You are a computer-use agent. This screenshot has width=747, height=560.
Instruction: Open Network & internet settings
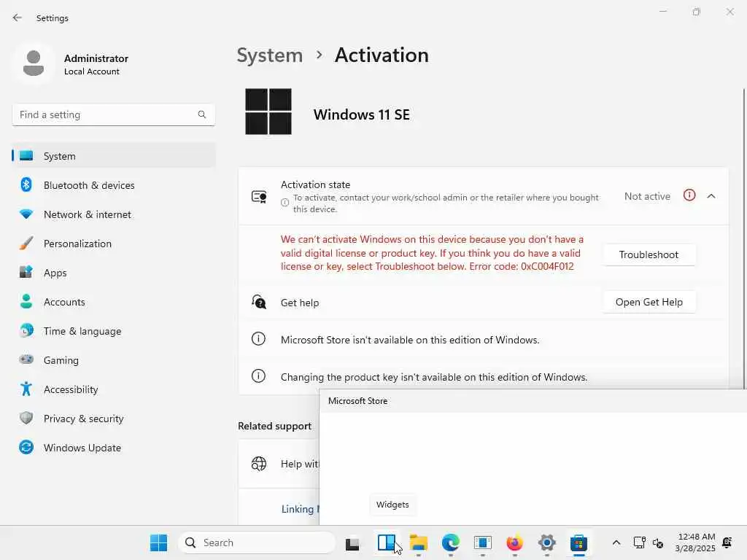(x=113, y=214)
